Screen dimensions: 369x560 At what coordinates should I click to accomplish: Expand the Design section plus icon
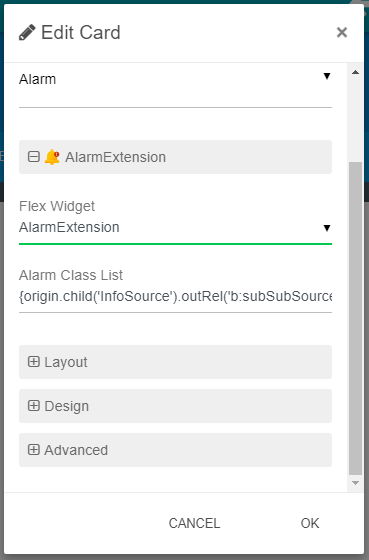[x=34, y=405]
